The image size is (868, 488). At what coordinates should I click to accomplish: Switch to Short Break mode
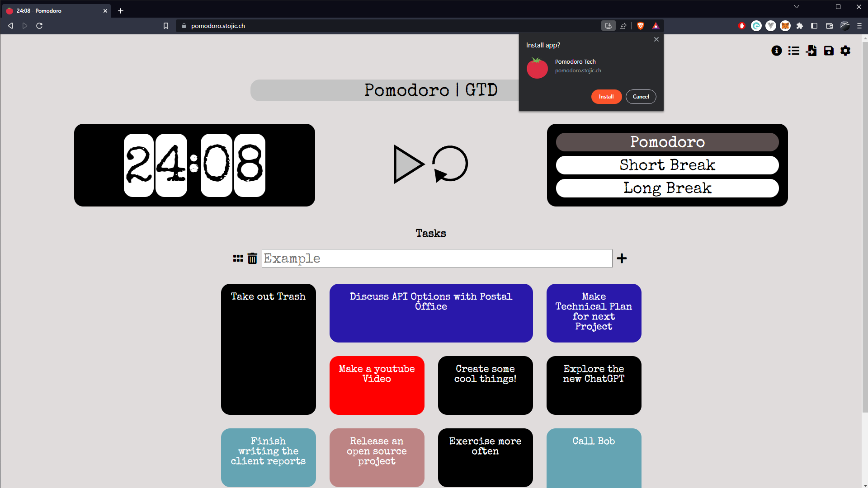(x=667, y=165)
